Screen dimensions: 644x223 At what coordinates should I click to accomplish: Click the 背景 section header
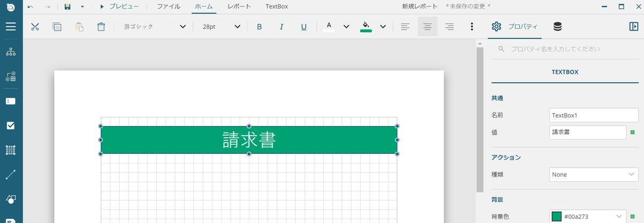click(x=497, y=199)
